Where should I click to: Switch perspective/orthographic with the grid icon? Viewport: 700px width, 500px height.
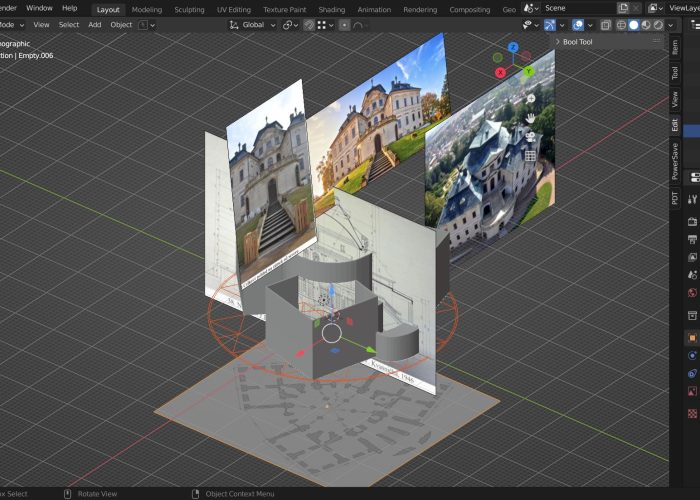coord(530,155)
